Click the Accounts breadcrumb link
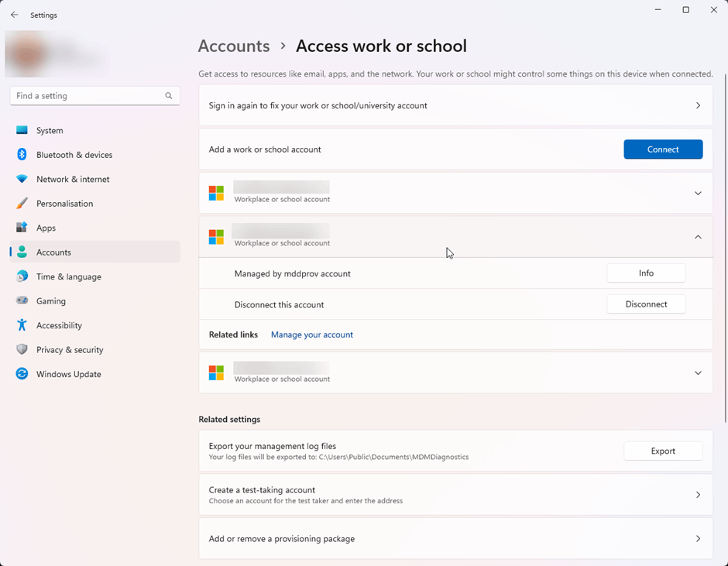Screen dimensions: 728x566 coord(234,46)
